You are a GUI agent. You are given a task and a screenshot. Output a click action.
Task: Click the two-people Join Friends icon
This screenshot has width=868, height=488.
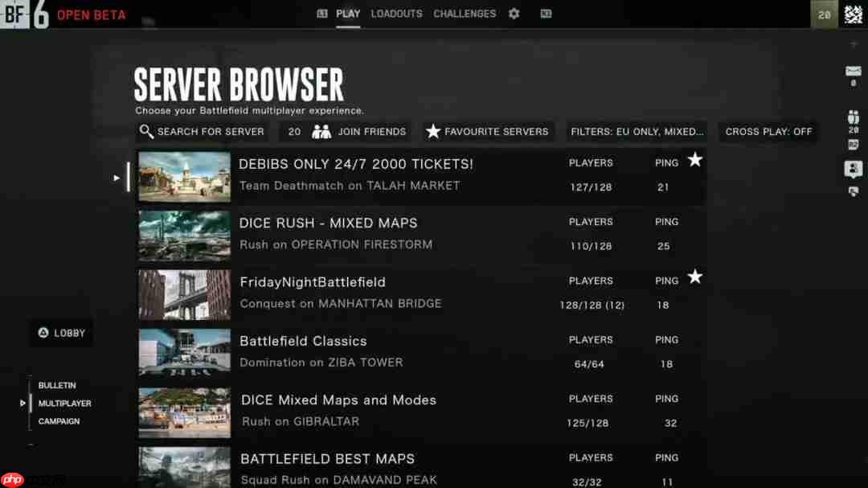pos(321,131)
